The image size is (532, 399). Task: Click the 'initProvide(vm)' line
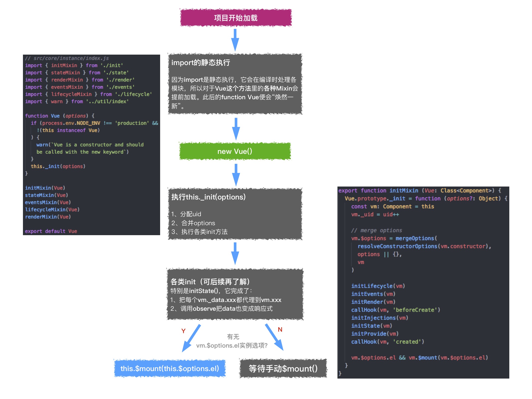[x=375, y=334]
